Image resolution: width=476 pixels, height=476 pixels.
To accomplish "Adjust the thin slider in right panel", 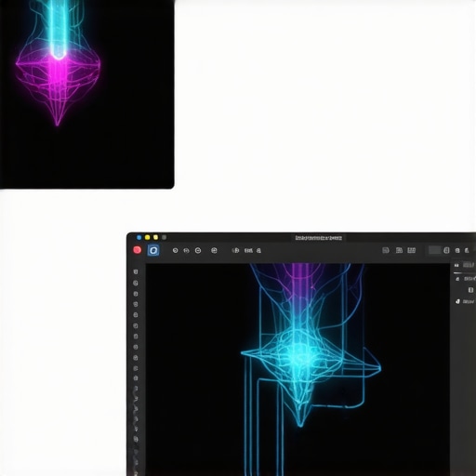I will pyautogui.click(x=464, y=272).
